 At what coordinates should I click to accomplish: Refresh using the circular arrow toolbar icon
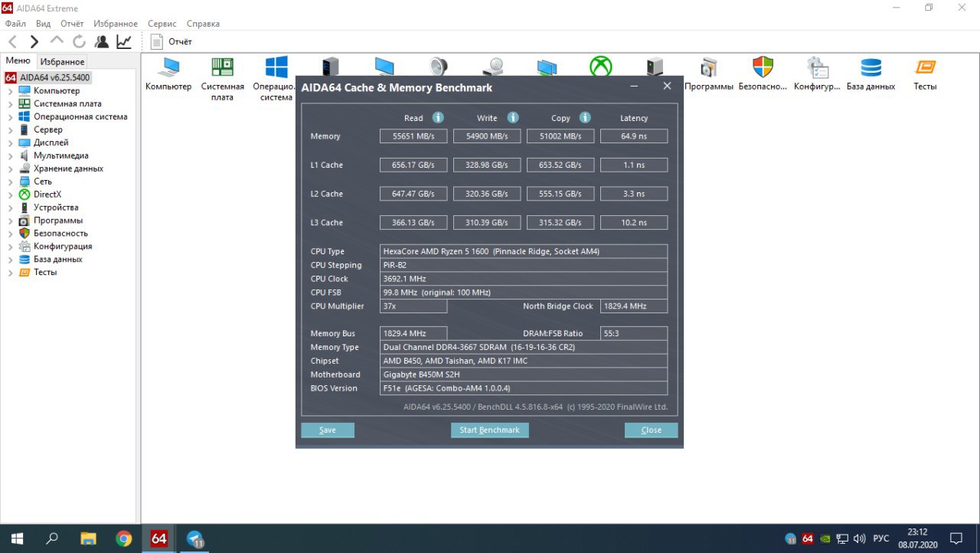79,41
